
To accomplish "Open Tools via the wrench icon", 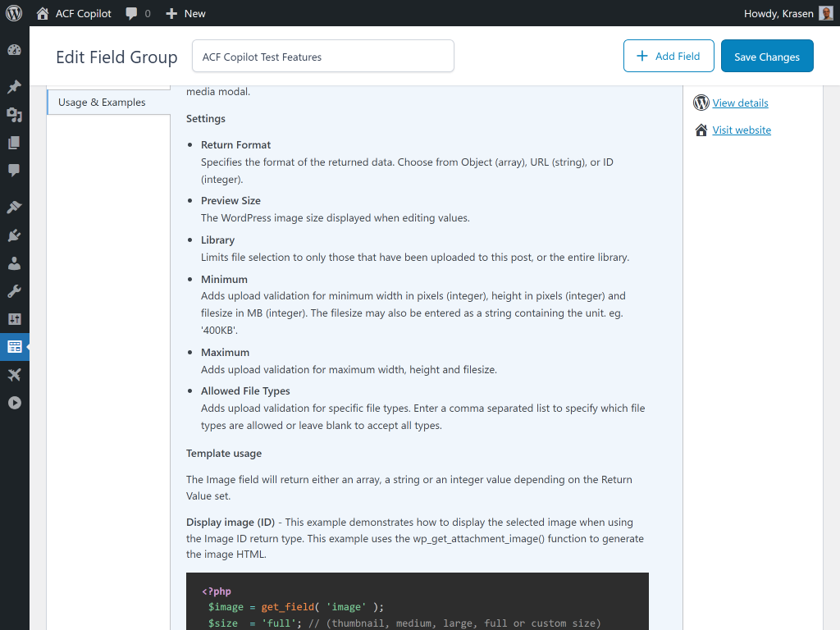I will pos(14,291).
